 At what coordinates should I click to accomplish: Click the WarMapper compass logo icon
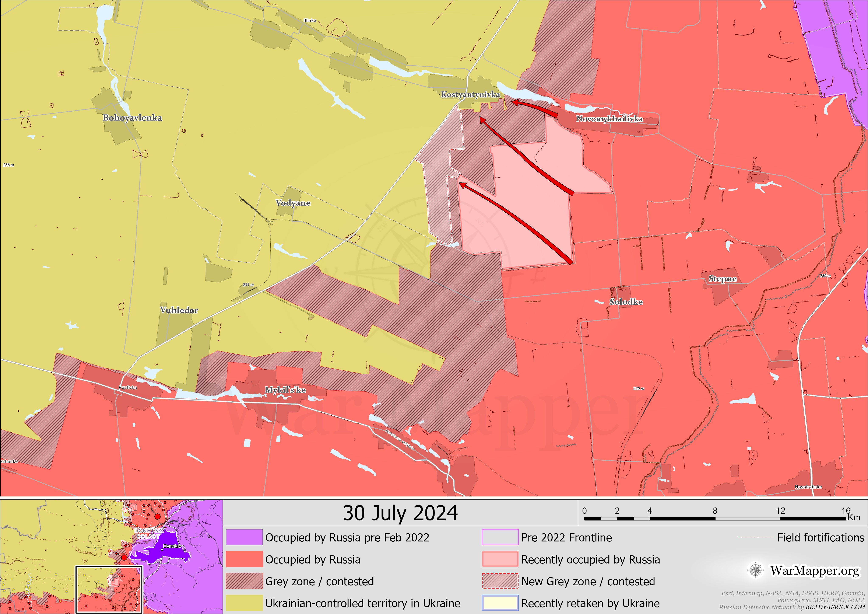point(755,570)
